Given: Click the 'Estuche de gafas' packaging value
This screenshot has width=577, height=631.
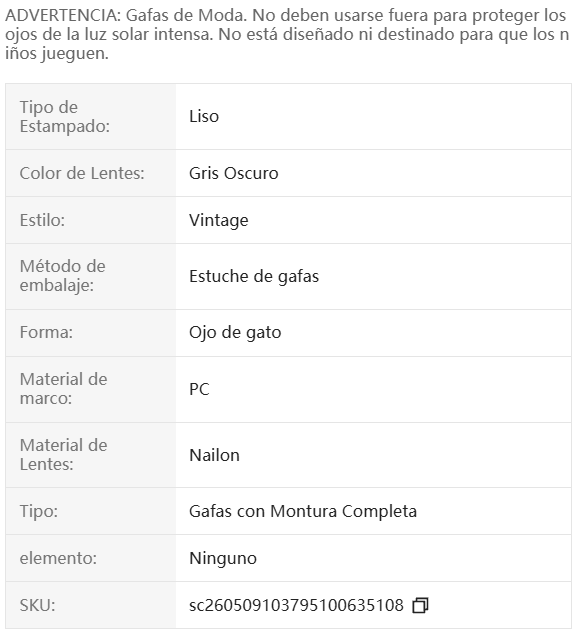Looking at the screenshot, I should point(254,276).
